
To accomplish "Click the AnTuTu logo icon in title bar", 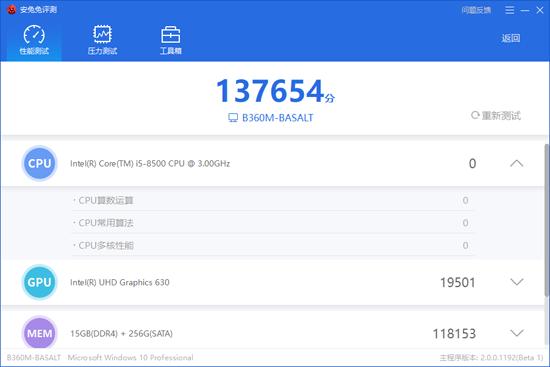I will [12, 9].
